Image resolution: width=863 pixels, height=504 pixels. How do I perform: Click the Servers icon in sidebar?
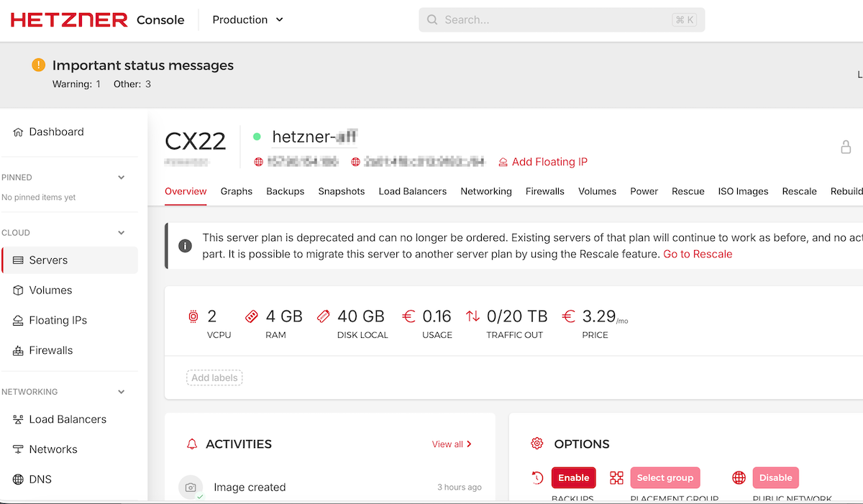[18, 260]
